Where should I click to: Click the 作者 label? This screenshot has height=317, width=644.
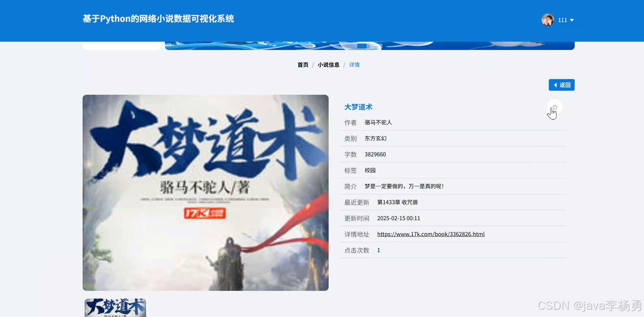[x=350, y=122]
